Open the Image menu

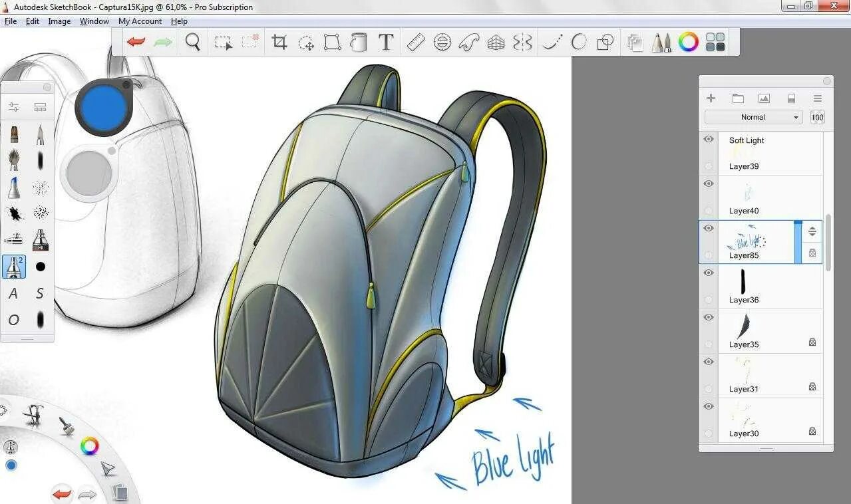tap(59, 21)
